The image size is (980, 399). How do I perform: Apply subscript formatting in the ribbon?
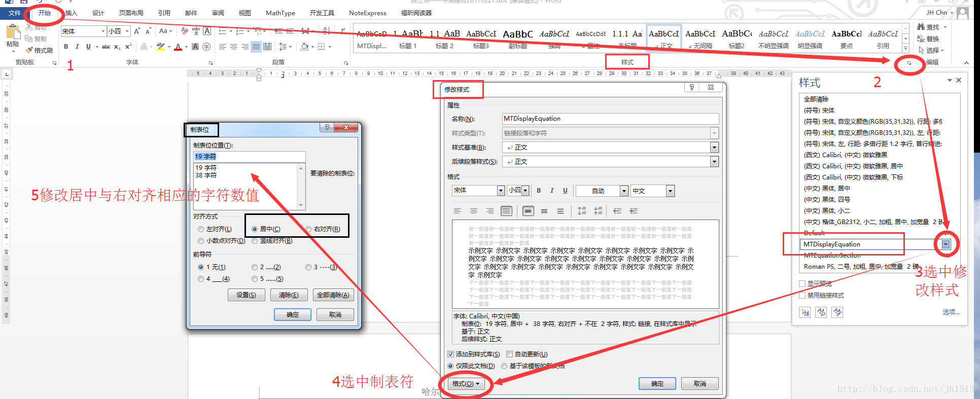point(117,47)
